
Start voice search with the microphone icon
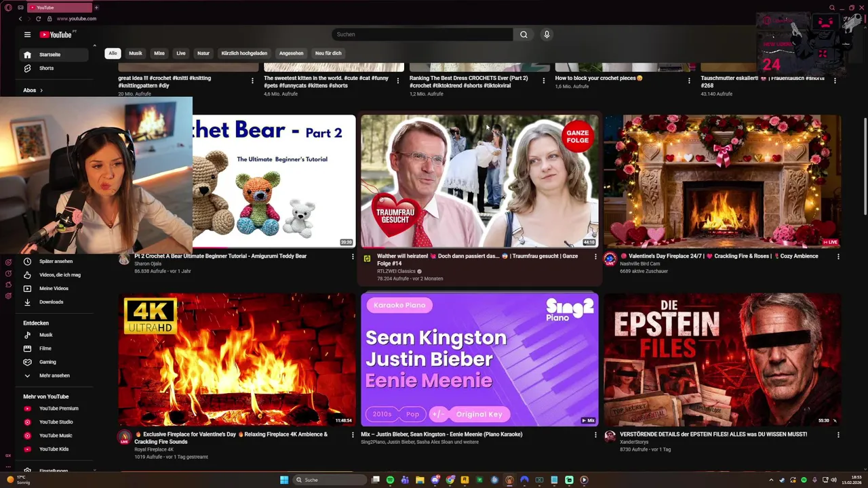coord(547,35)
